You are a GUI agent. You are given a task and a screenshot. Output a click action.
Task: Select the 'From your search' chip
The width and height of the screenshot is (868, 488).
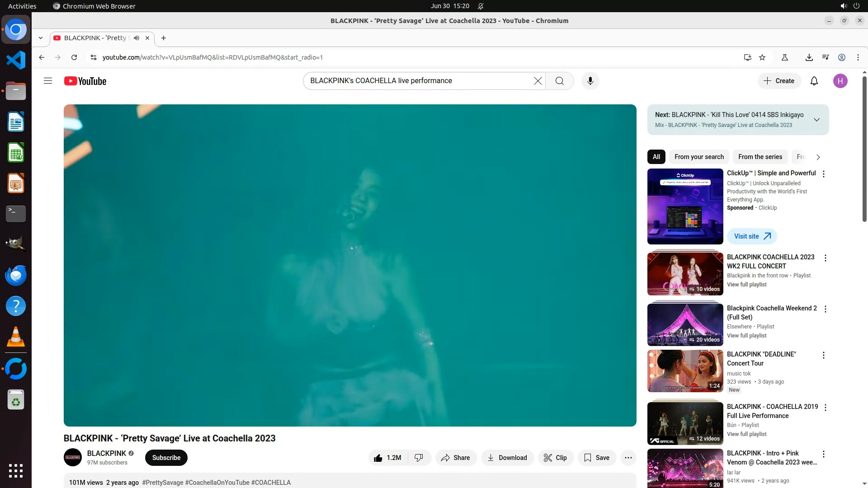point(699,157)
